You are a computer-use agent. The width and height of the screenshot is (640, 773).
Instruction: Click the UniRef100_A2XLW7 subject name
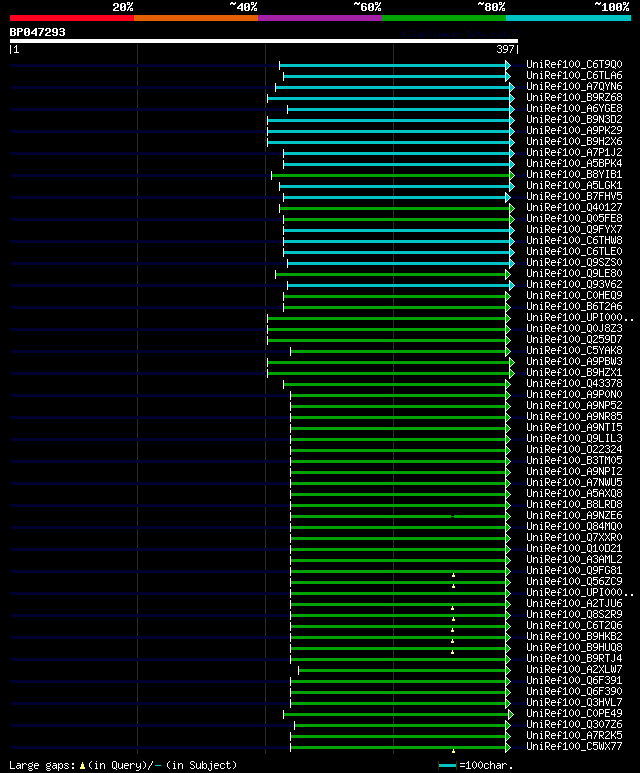point(574,670)
